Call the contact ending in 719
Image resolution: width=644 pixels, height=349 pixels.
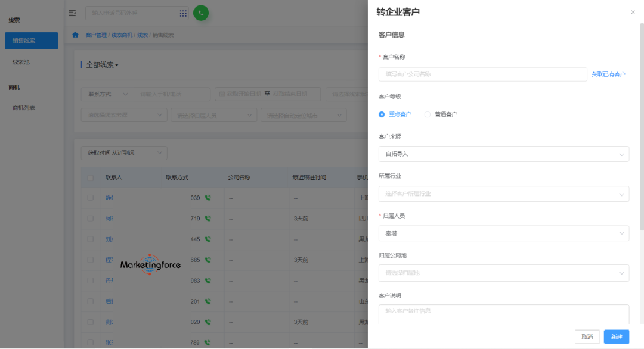[x=208, y=219]
